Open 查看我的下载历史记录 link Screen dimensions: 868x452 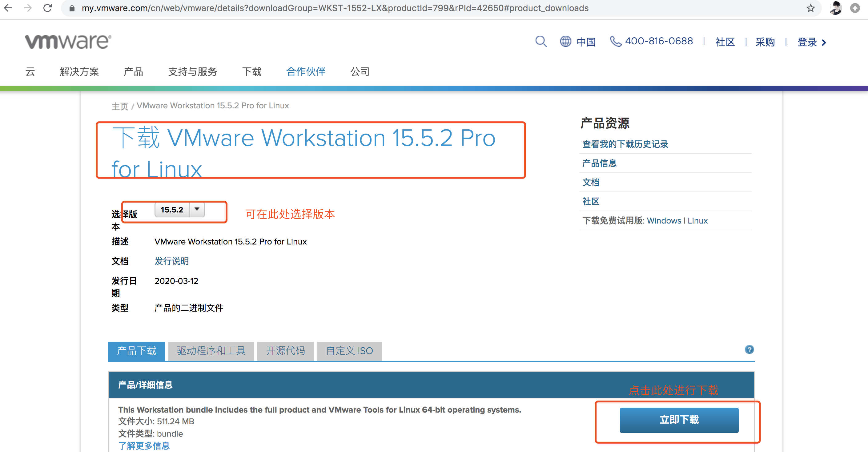(x=625, y=144)
